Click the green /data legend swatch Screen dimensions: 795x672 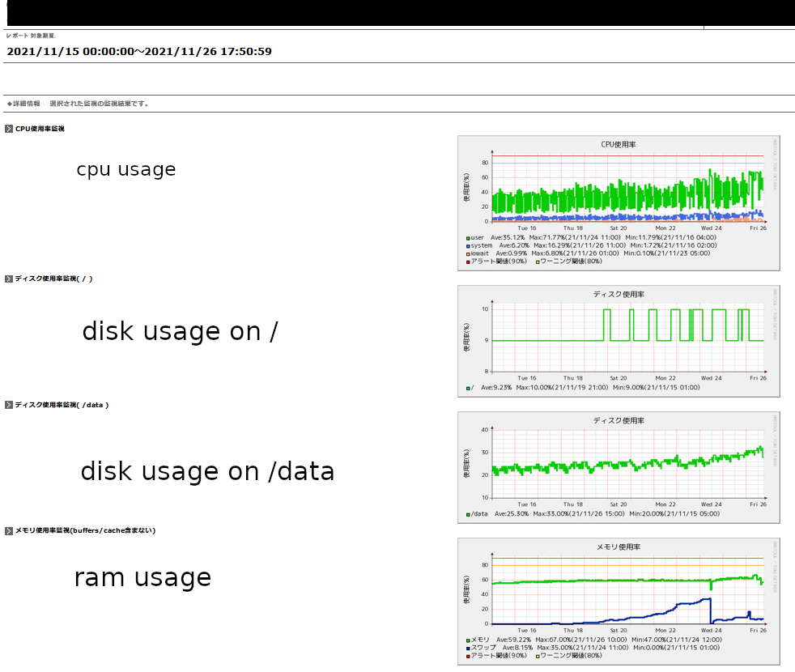468,514
